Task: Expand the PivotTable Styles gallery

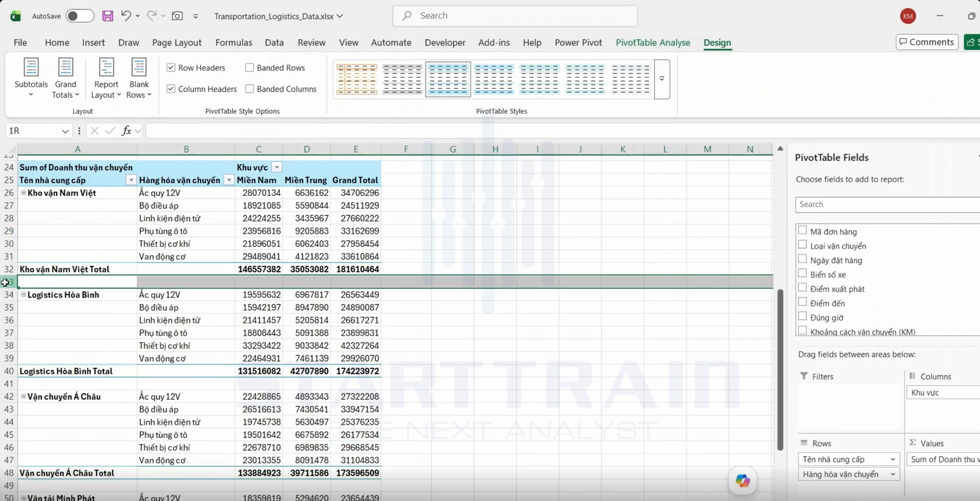Action: pyautogui.click(x=662, y=79)
